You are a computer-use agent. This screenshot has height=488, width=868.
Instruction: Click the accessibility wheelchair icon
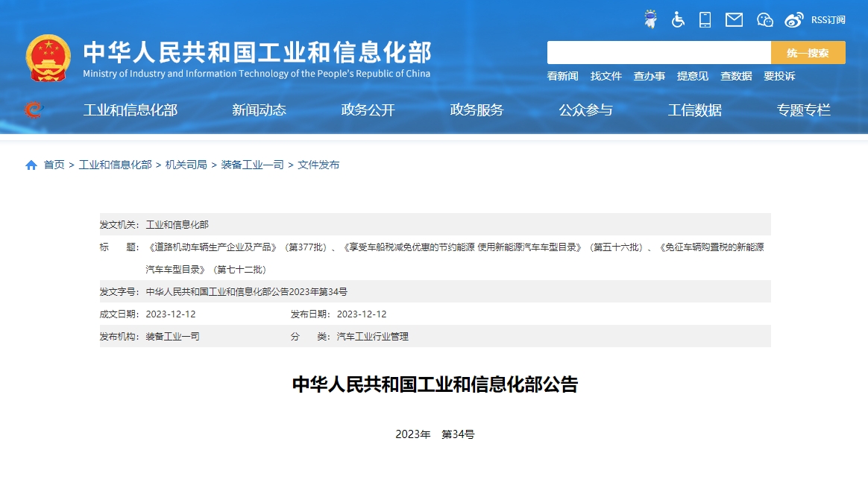[x=678, y=19]
